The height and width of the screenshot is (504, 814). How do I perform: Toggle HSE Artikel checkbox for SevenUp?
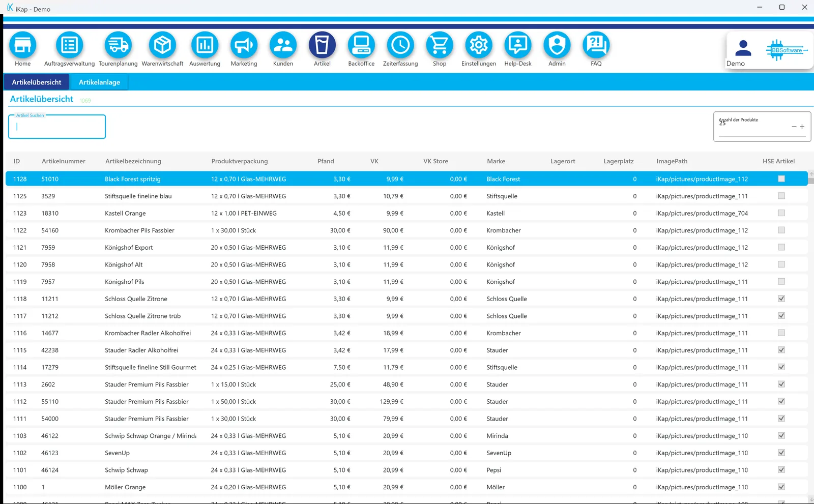pyautogui.click(x=781, y=453)
